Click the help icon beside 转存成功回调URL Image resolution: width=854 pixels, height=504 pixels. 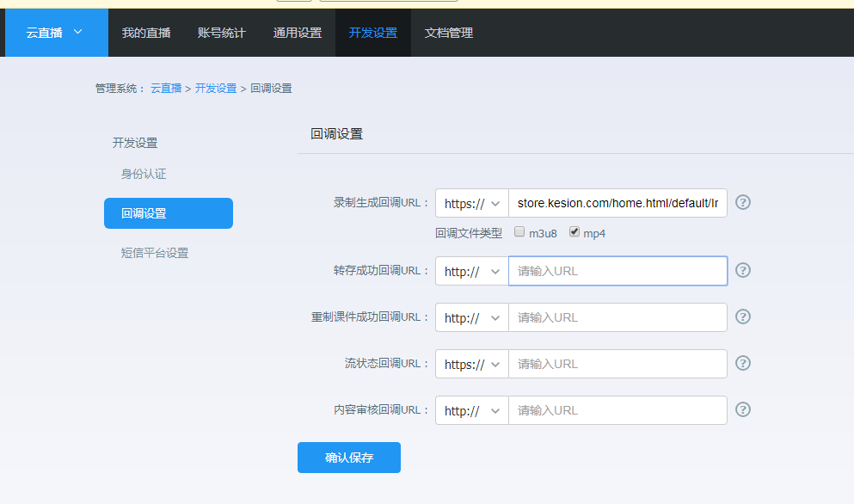(742, 270)
